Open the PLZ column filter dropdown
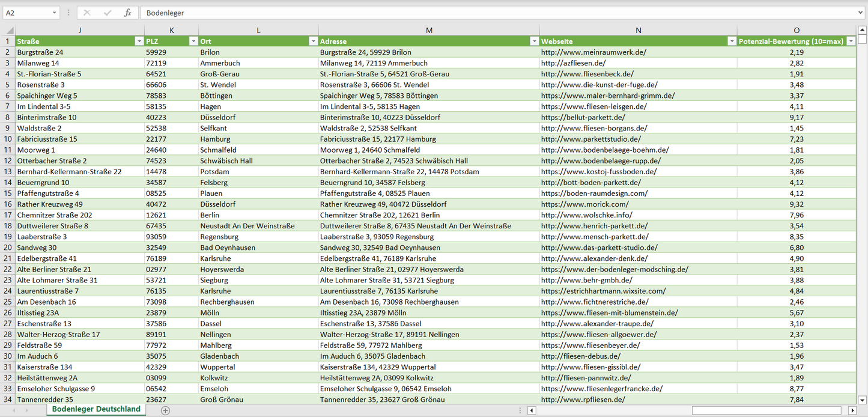 (193, 41)
